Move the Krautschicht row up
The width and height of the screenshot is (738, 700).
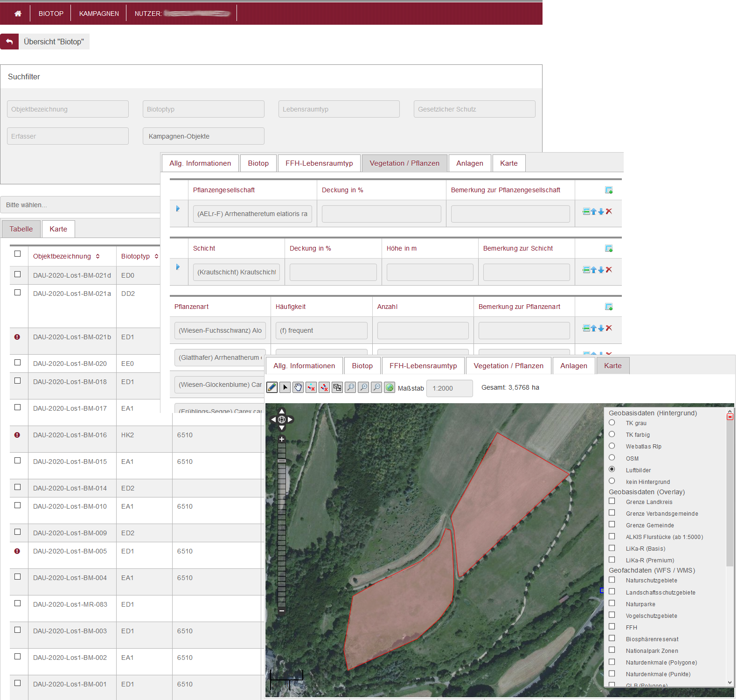click(594, 270)
